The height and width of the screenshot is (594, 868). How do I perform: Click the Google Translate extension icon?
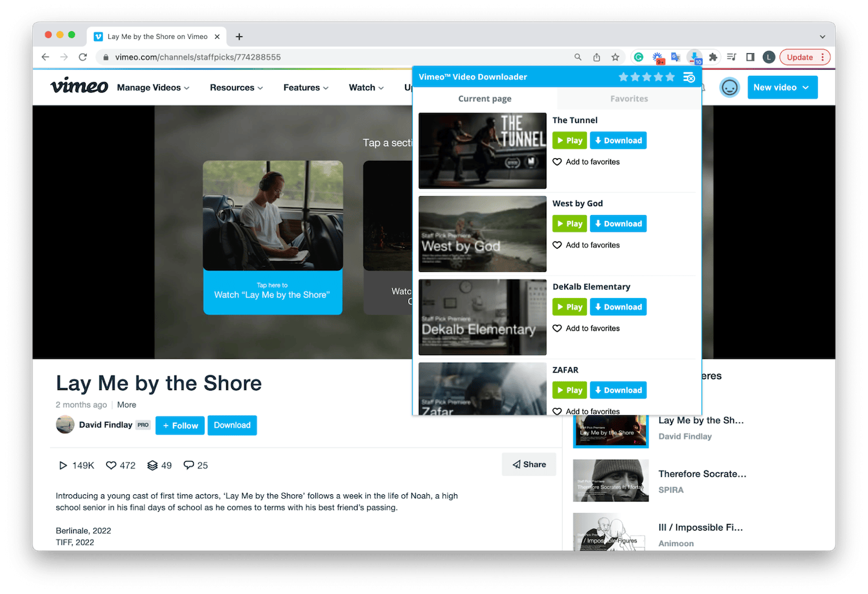677,57
